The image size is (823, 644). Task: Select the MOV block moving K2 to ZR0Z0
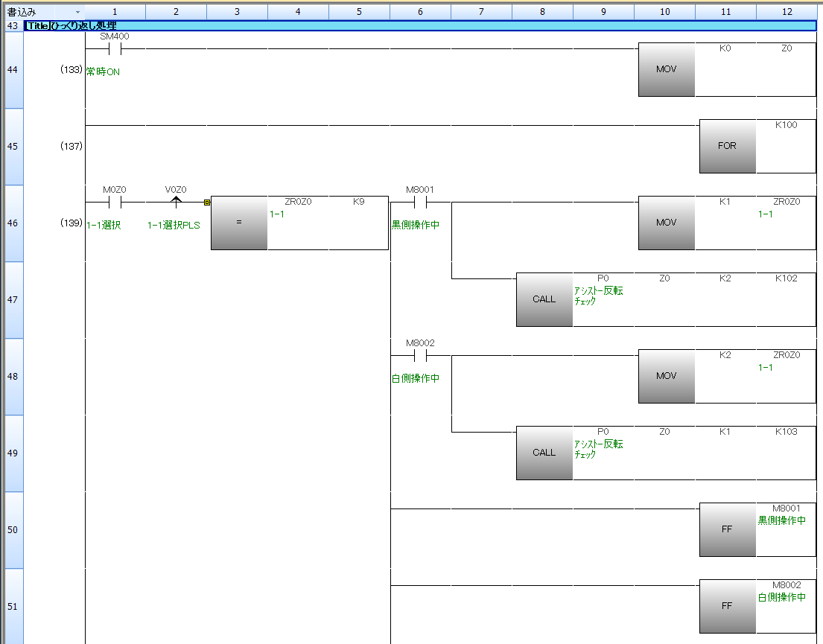pos(666,376)
